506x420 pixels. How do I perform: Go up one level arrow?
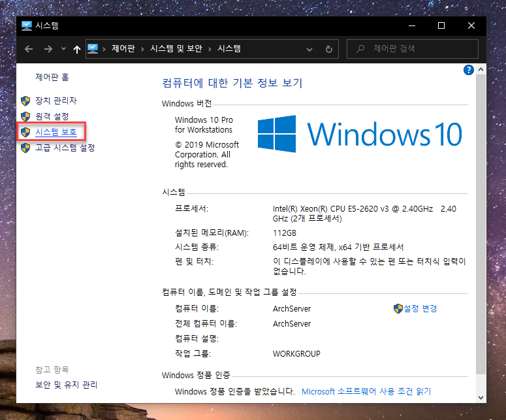pos(77,49)
